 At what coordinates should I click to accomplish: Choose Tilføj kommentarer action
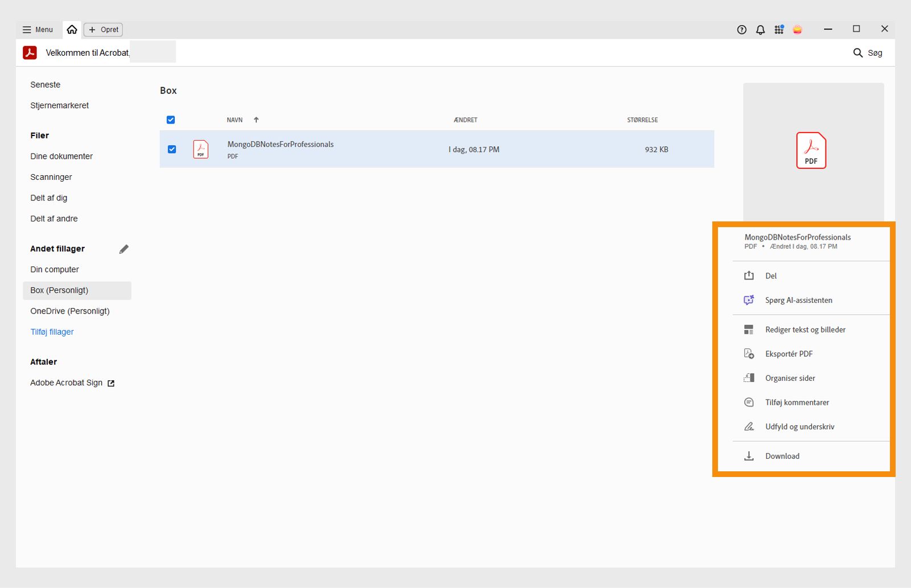click(797, 403)
